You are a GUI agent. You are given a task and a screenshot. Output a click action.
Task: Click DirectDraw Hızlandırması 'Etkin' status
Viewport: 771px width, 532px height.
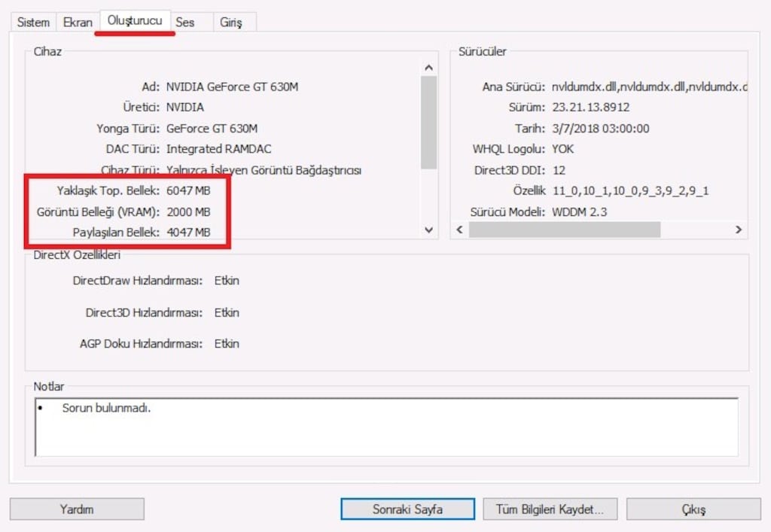pyautogui.click(x=227, y=281)
